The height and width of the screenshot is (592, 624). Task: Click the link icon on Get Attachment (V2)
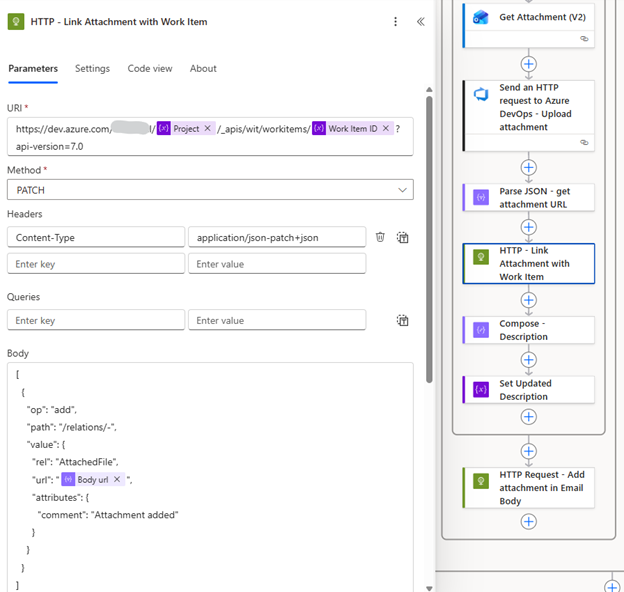click(x=584, y=39)
